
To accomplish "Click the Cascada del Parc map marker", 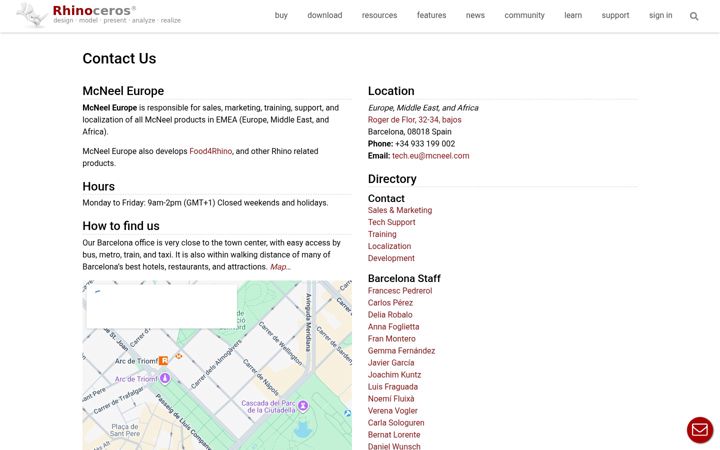I will coord(303,406).
